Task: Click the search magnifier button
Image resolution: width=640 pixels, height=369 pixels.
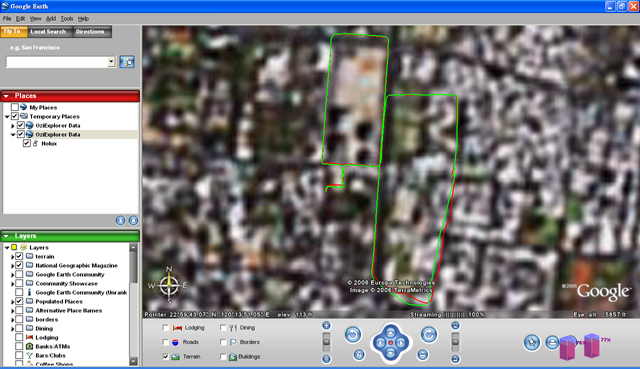Action: tap(127, 62)
